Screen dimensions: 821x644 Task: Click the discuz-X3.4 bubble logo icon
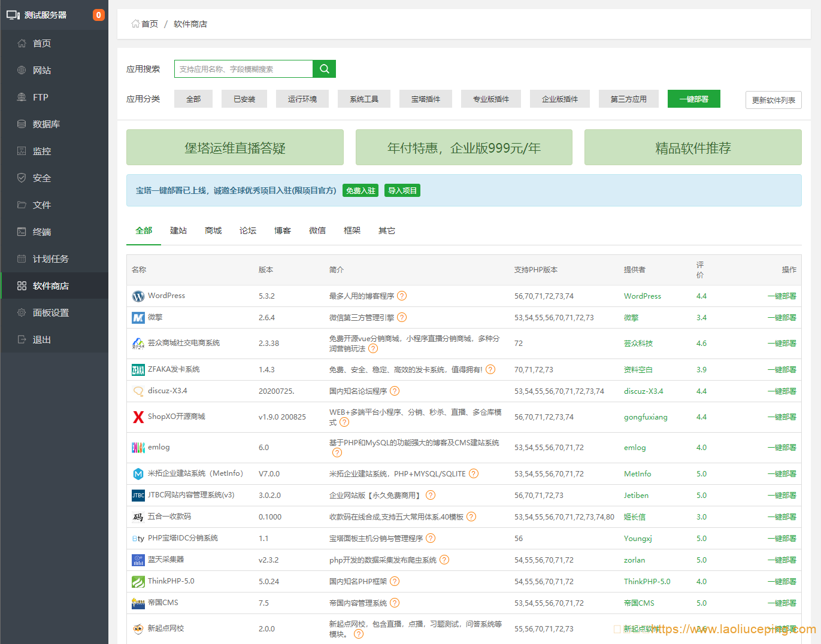[x=138, y=391]
